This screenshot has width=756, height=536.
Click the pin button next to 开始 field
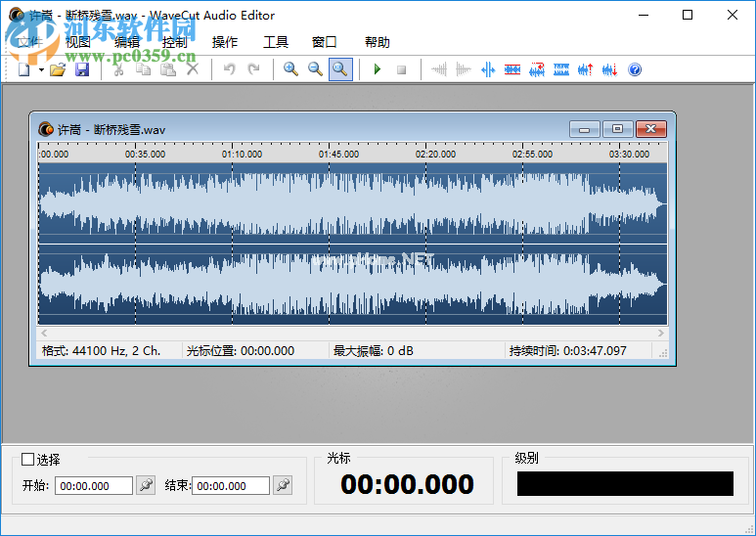point(146,485)
